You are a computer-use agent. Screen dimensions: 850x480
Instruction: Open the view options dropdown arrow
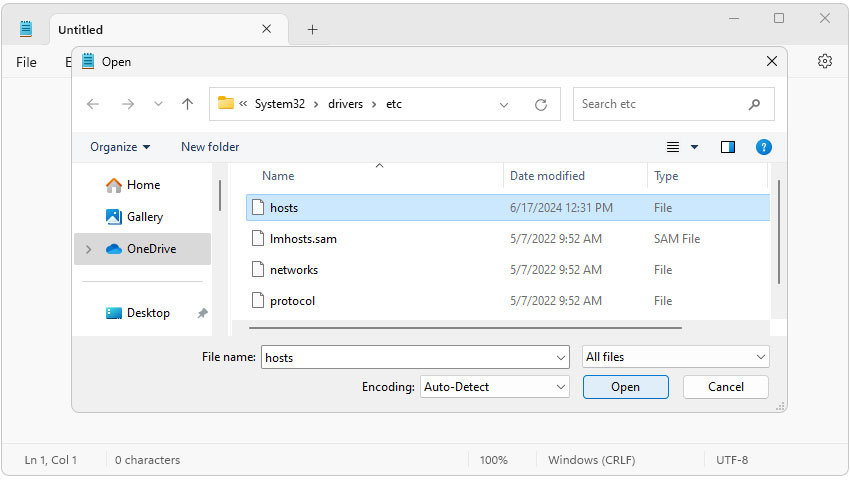[694, 147]
